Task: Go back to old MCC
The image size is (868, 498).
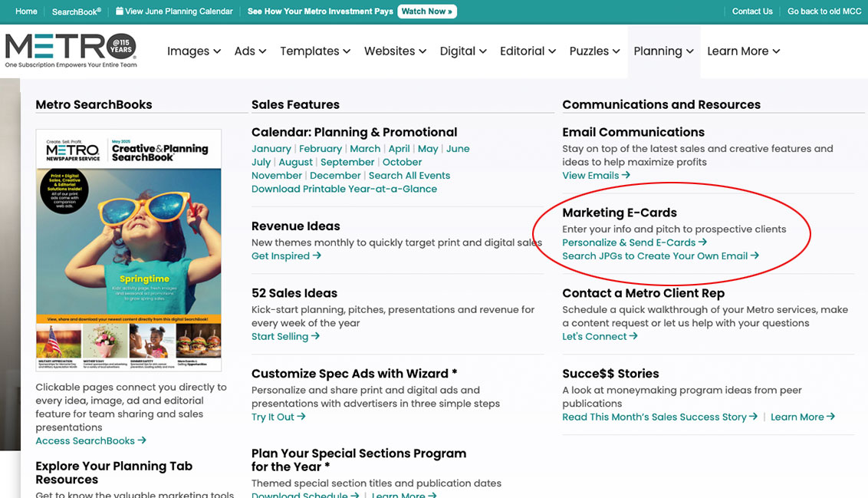Action: (824, 12)
